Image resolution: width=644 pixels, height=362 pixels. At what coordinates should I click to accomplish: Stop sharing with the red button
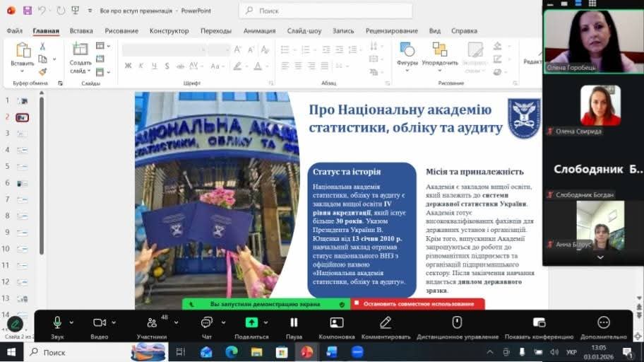tap(418, 304)
